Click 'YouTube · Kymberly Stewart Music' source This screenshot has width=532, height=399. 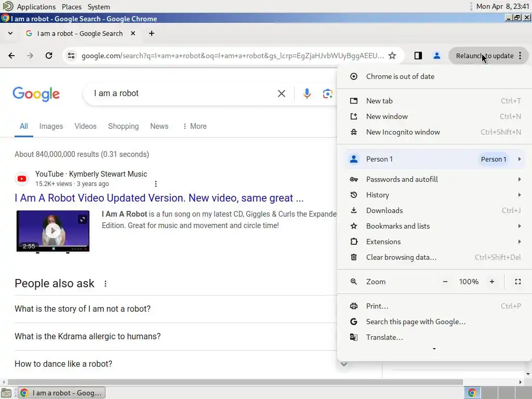point(91,174)
